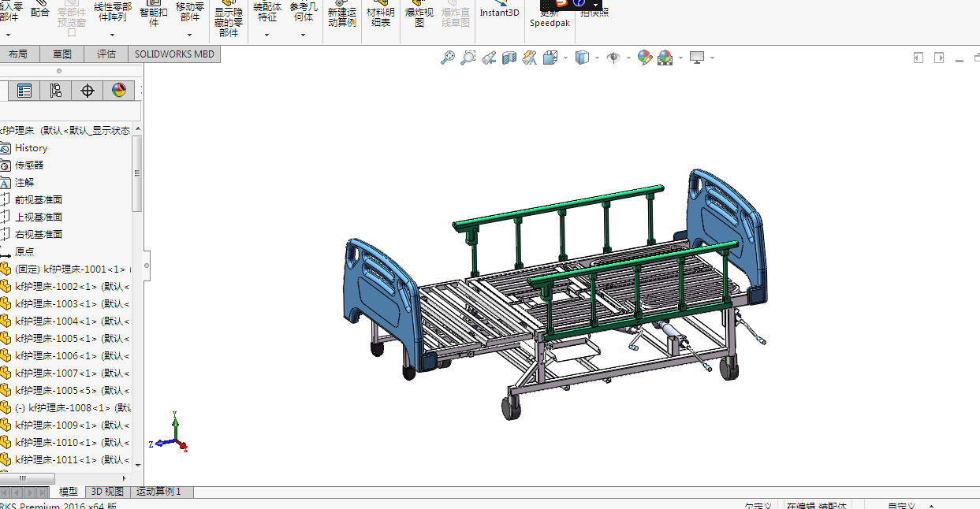Click the Previous View icon

pyautogui.click(x=489, y=58)
